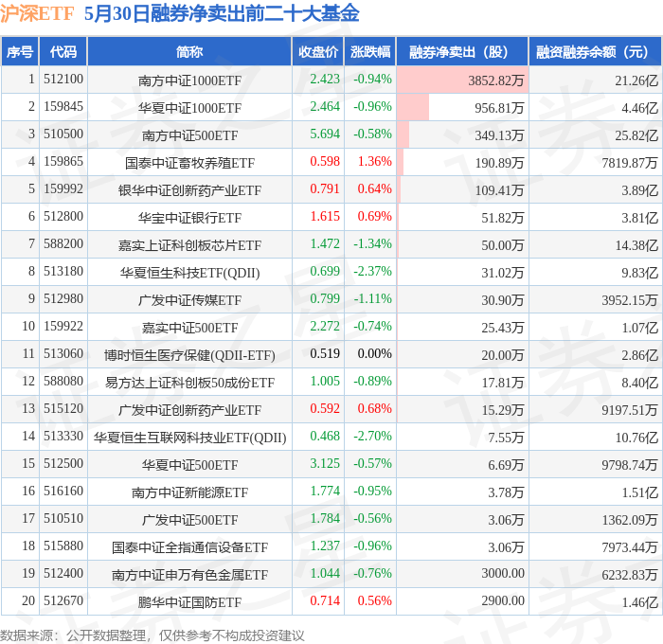
Task: Click the value 956.81万
Action: pos(499,107)
